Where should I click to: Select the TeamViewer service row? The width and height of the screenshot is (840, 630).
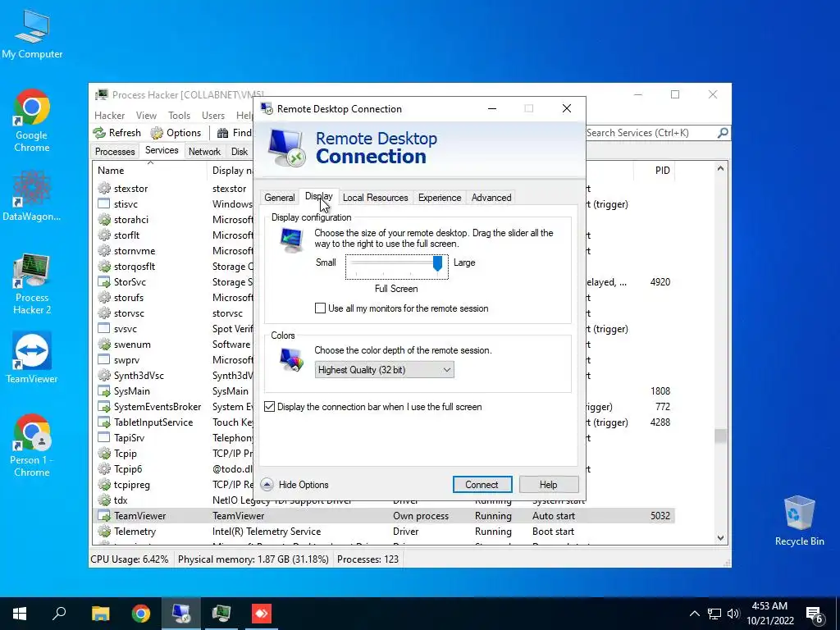[383, 516]
